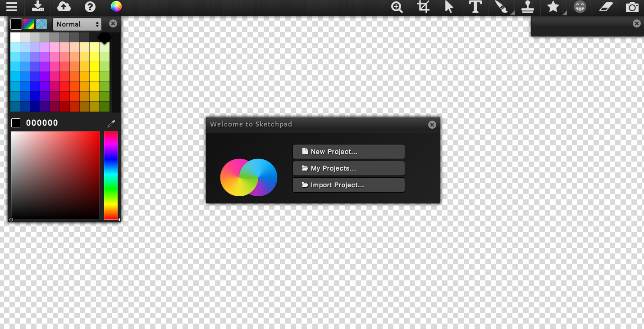This screenshot has height=329, width=644.
Task: Select the paintbrush tool
Action: (501, 7)
